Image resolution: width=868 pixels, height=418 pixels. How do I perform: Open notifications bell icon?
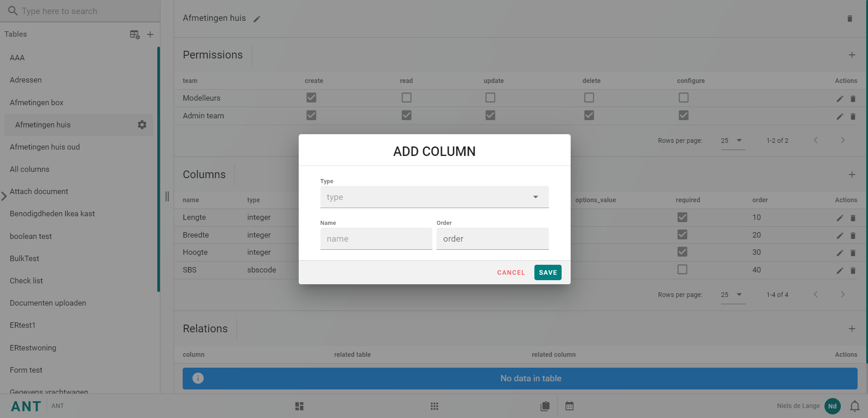854,406
